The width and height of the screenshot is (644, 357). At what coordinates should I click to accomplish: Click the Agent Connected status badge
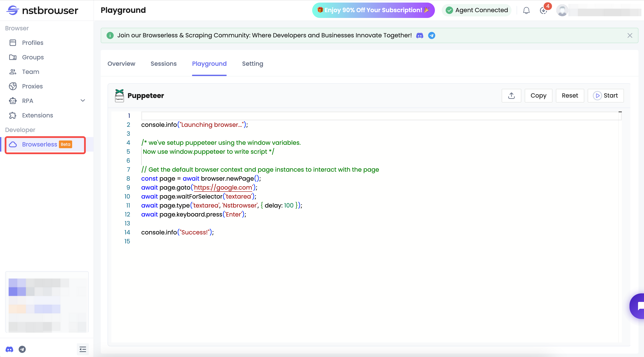[x=476, y=10]
